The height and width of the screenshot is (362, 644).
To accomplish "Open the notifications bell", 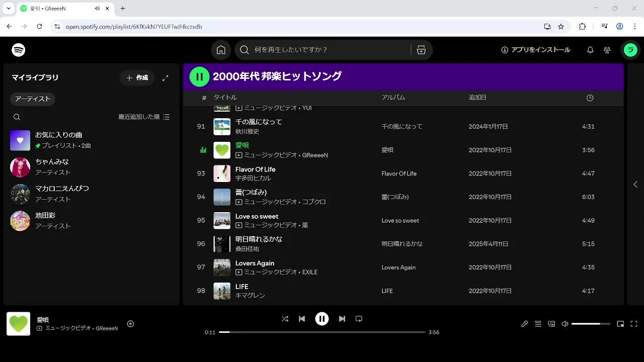I will point(590,50).
